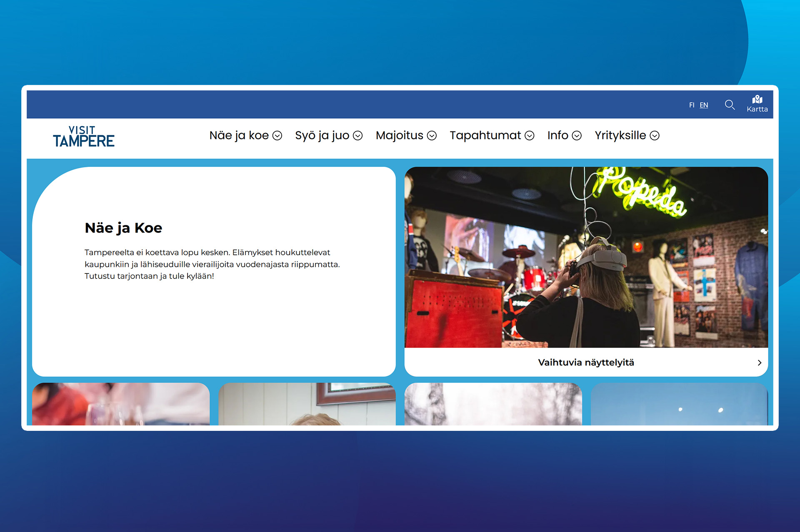This screenshot has width=800, height=532.
Task: Open the Tapahtumat menu item
Action: click(x=485, y=135)
